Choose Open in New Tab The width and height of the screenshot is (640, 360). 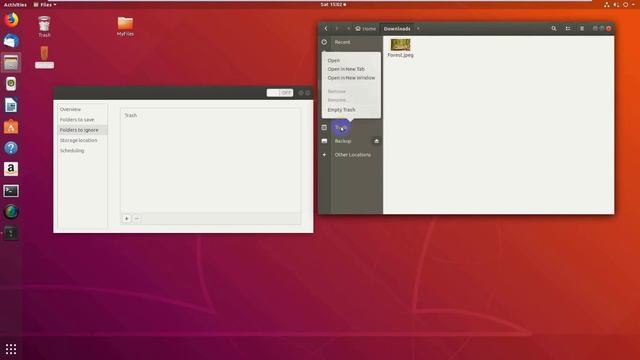tap(346, 69)
